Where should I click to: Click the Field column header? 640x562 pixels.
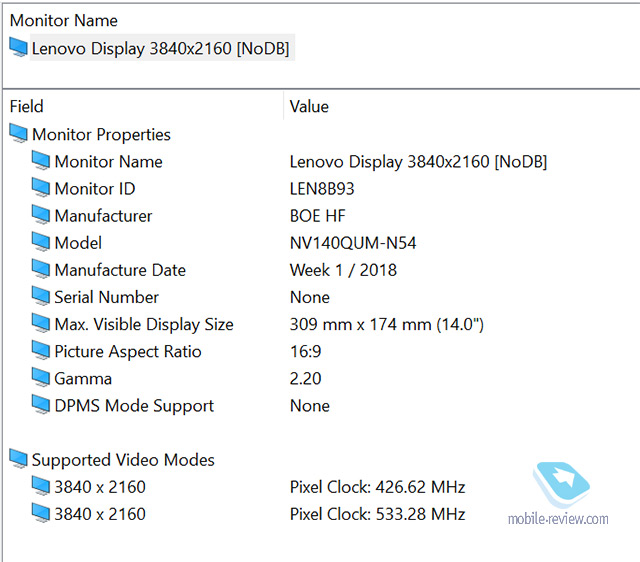27,107
